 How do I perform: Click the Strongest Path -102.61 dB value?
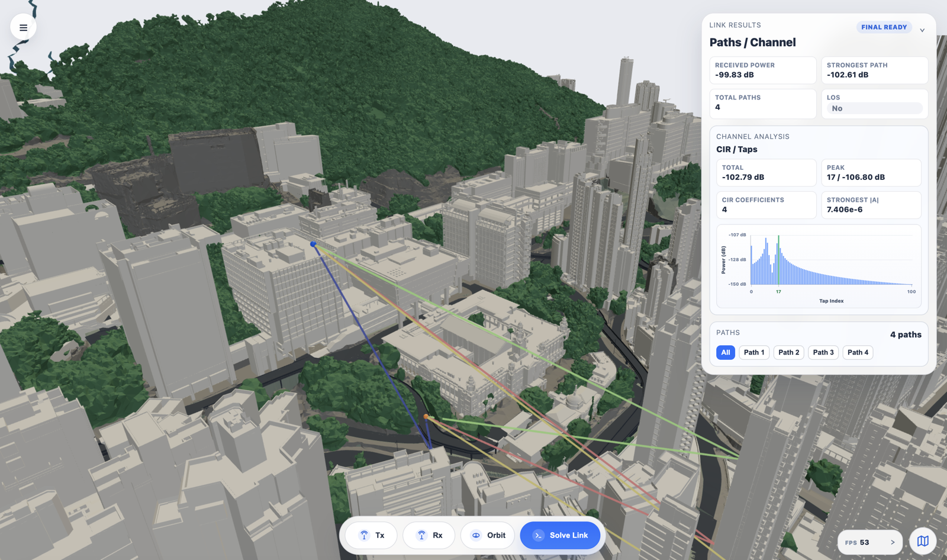[848, 75]
